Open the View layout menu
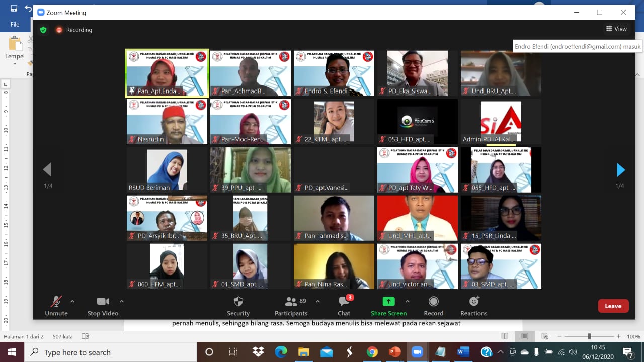 click(x=616, y=29)
